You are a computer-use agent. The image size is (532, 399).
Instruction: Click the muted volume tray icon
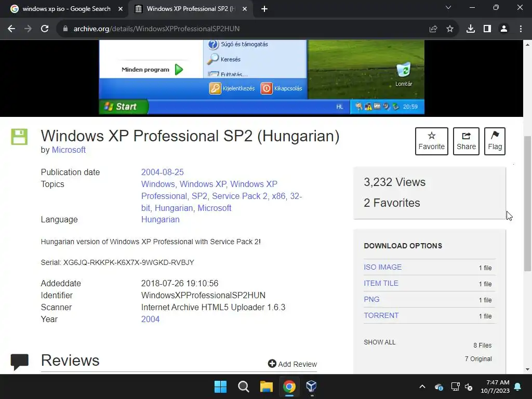click(x=469, y=387)
